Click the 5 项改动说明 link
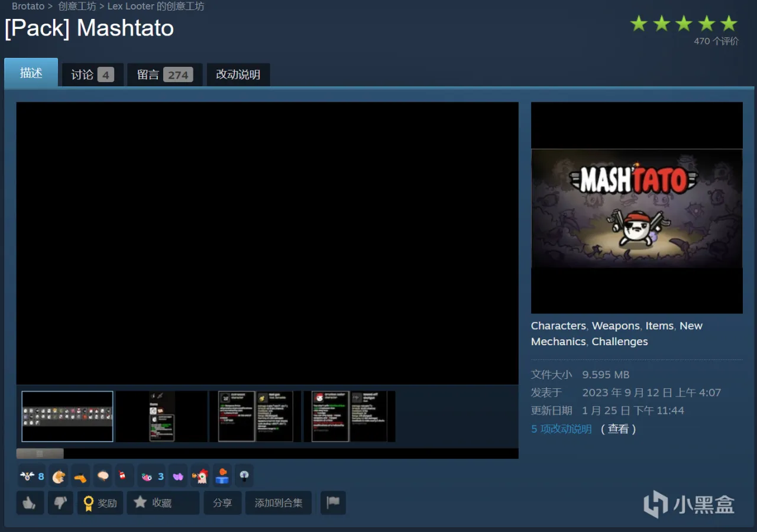Screen dimensions: 757x532 (x=561, y=429)
